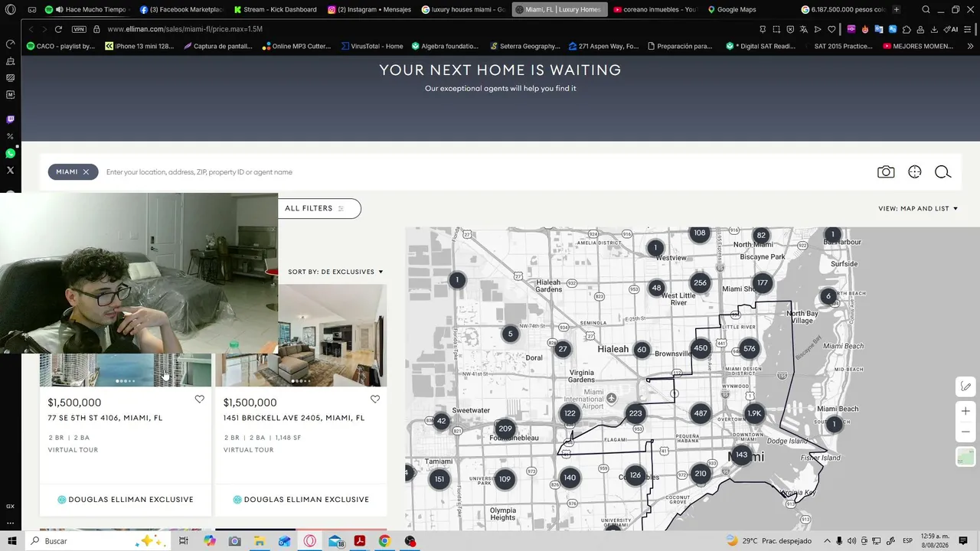
Task: Remove the MIAMI search filter chip
Action: 86,172
